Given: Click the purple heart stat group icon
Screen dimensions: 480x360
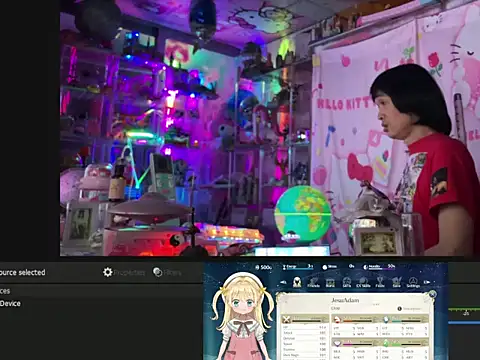Looking at the screenshot, I should (x=337, y=343).
